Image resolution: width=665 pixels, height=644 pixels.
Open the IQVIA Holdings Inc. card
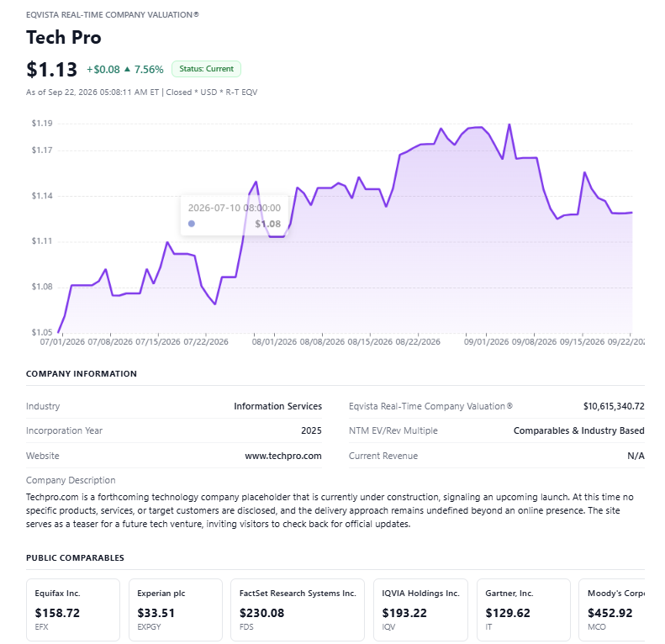pyautogui.click(x=420, y=610)
